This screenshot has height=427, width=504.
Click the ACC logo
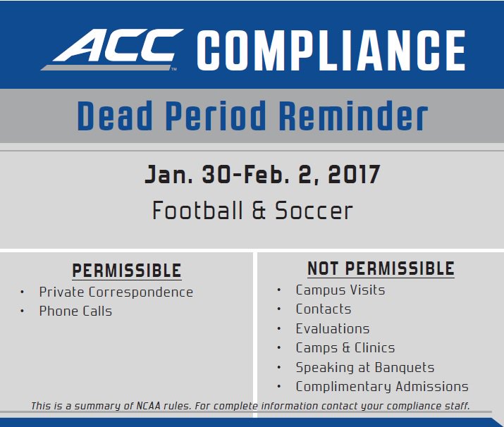tap(112, 49)
